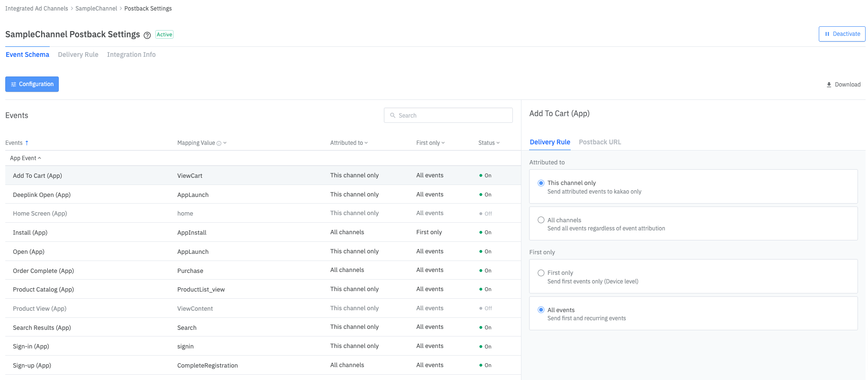Click the magnifier icon in search box
This screenshot has width=868, height=380.
click(393, 115)
